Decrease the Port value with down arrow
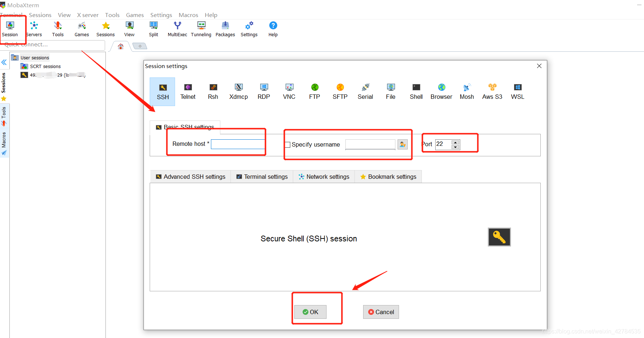Screen dimensions: 644x338 (x=456, y=147)
